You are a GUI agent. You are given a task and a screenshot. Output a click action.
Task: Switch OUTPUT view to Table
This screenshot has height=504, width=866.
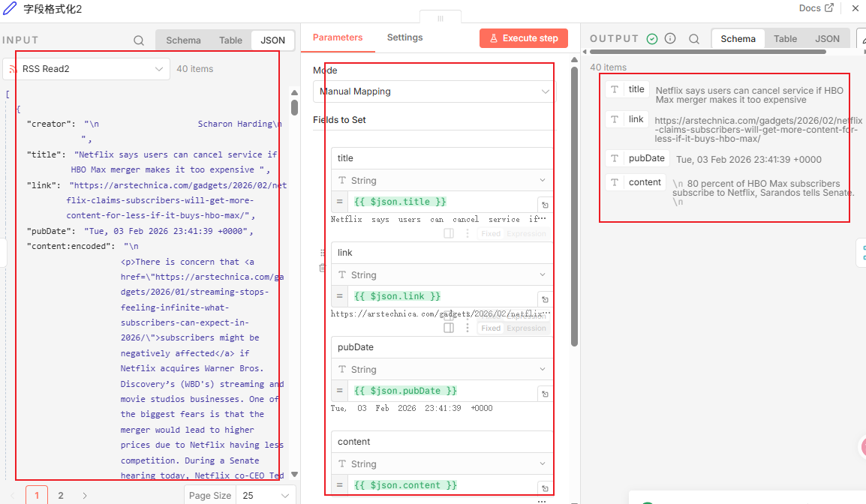pos(785,39)
